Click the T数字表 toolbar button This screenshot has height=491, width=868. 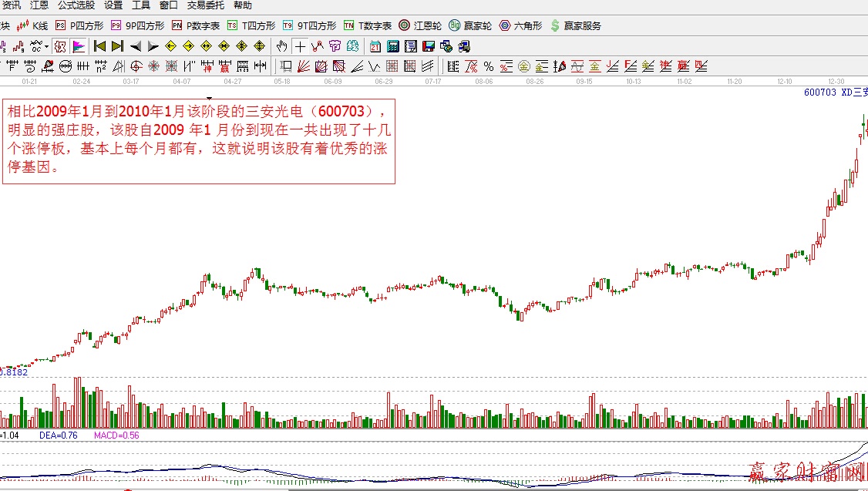tap(368, 25)
